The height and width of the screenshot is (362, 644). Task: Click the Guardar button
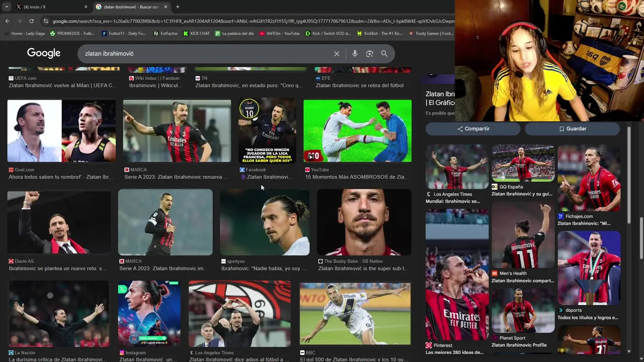pyautogui.click(x=572, y=129)
